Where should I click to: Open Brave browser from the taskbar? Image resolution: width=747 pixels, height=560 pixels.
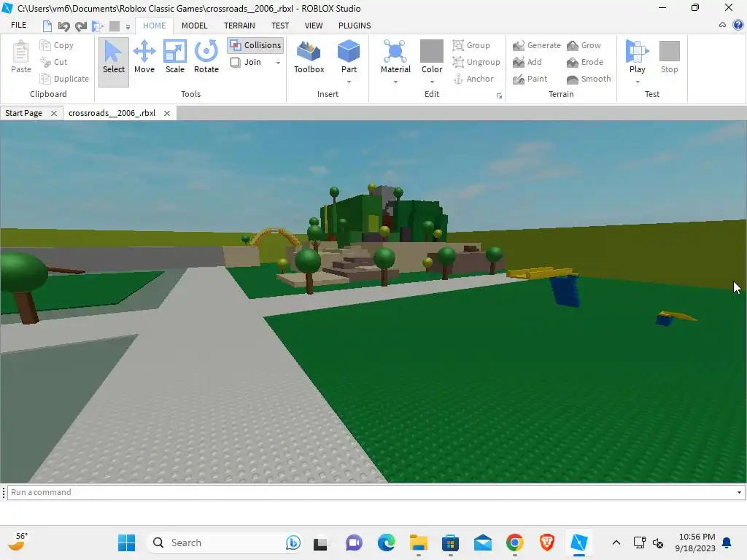click(x=547, y=542)
